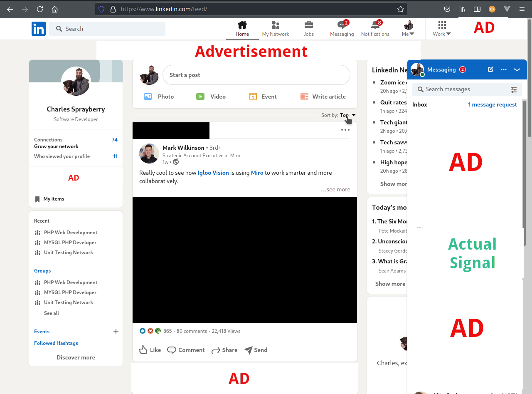Go back in browser
This screenshot has width=532, height=394.
pyautogui.click(x=10, y=9)
